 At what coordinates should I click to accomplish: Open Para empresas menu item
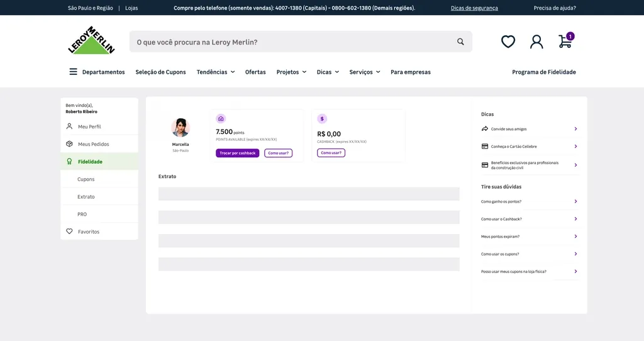411,72
